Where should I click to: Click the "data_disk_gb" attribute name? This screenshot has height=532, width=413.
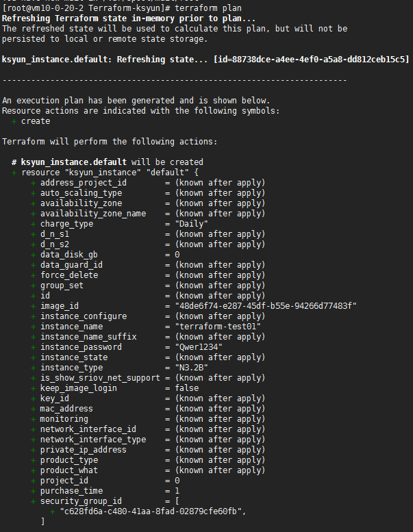68,255
